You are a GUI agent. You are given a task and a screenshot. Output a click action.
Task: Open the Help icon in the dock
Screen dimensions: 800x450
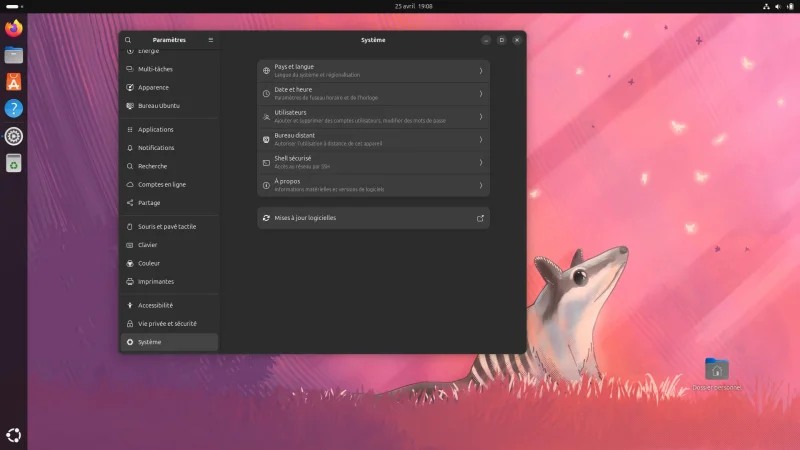(14, 109)
